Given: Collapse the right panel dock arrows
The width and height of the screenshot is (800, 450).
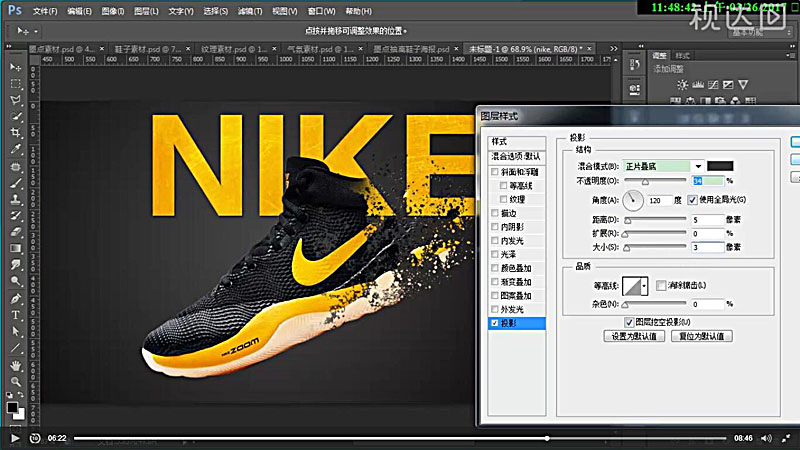Looking at the screenshot, I should (793, 45).
